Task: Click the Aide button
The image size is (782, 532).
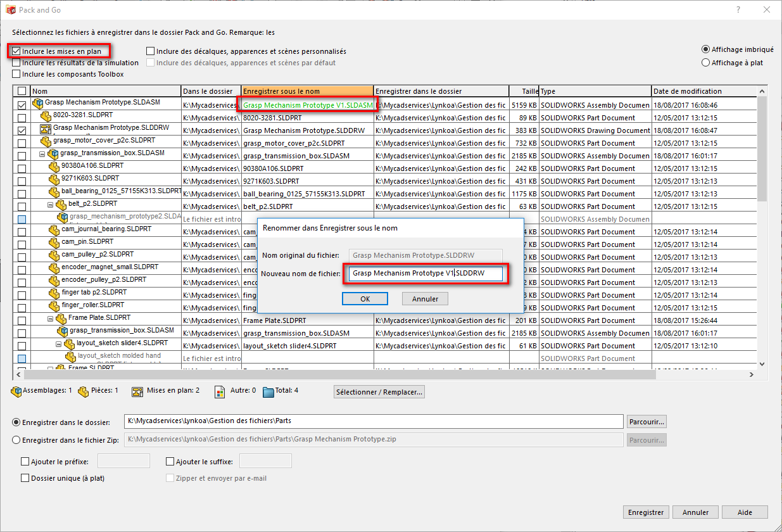Action: click(x=745, y=512)
